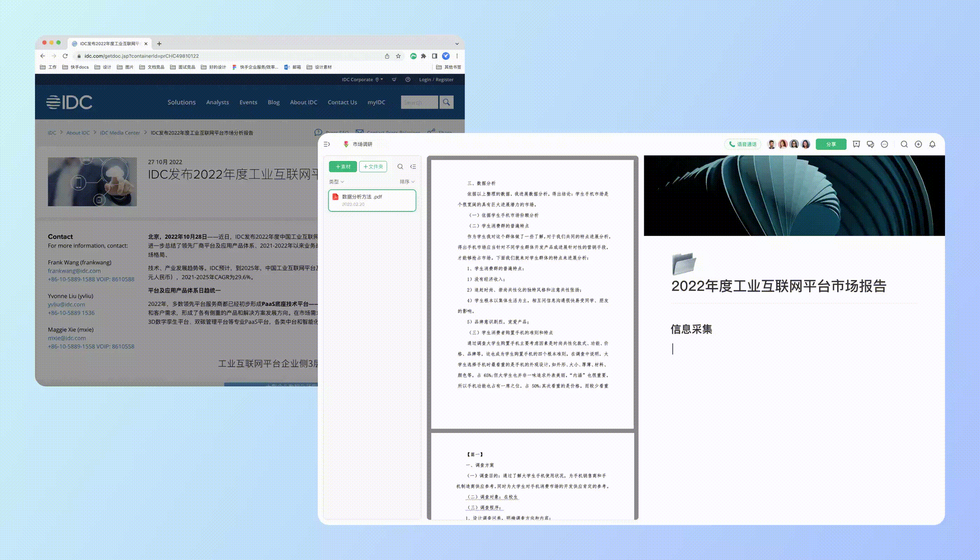Start a 语音通话 voice call
The image size is (980, 560).
coord(743,144)
